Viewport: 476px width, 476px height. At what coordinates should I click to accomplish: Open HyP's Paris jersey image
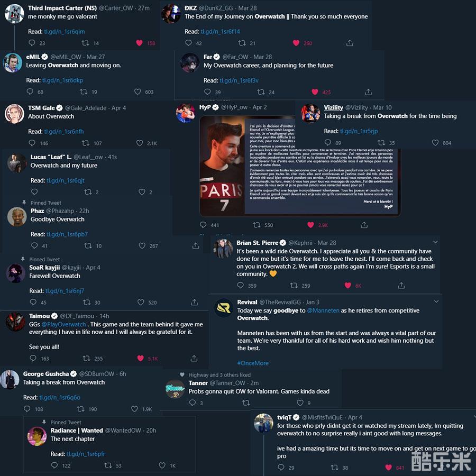(222, 166)
